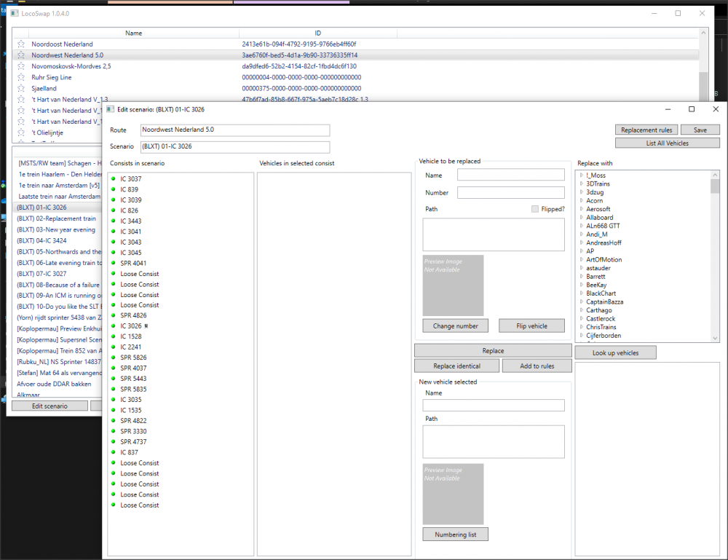Click the star next to 't Olielijntje
Viewport: 728px width, 560px height.
[21, 133]
